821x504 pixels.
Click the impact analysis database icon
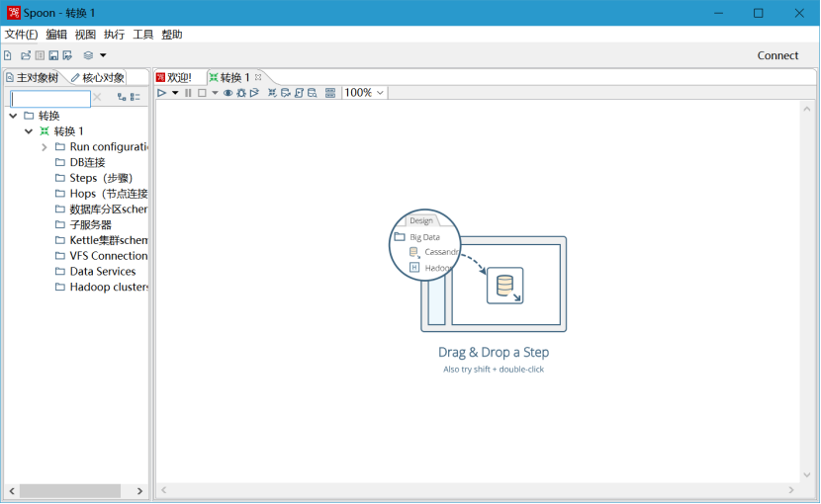click(285, 93)
